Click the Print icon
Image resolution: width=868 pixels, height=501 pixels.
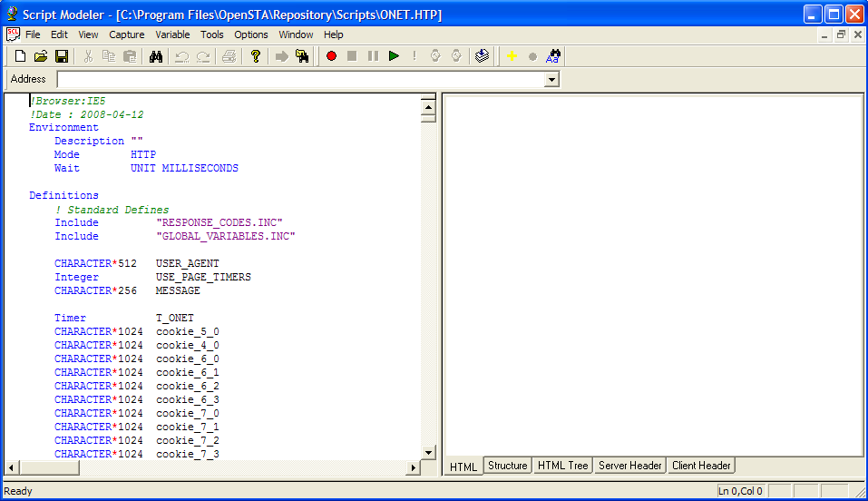[229, 56]
